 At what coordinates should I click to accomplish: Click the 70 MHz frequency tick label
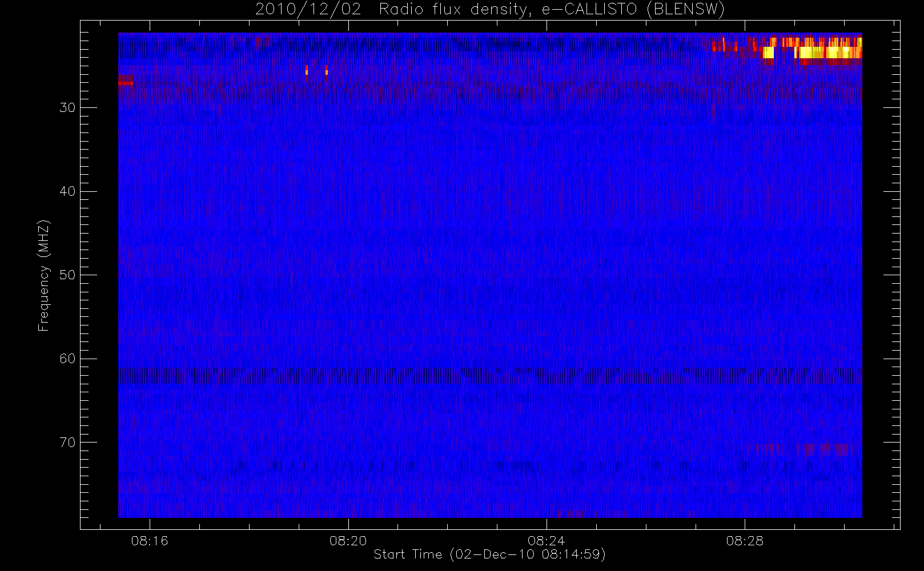(x=67, y=443)
